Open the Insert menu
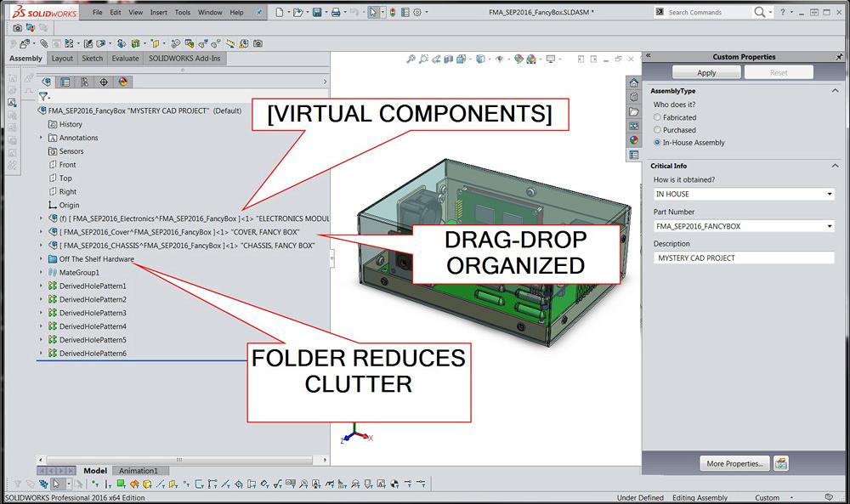 coord(158,12)
